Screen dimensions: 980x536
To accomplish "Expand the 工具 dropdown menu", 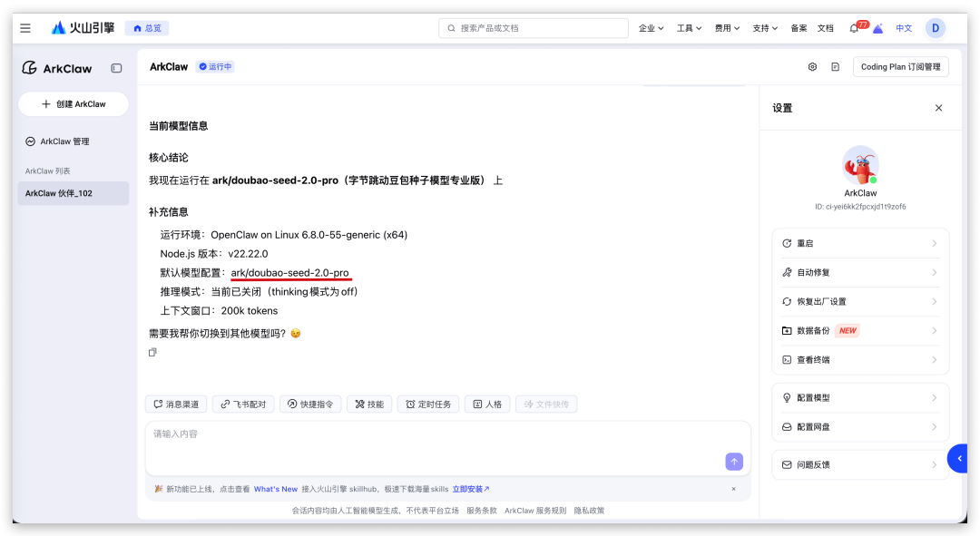I will [689, 28].
